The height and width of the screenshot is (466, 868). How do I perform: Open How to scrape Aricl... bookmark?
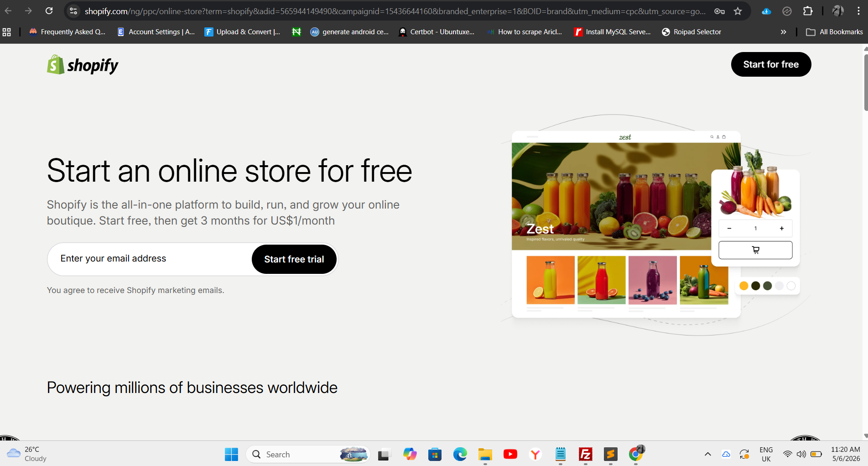tap(525, 32)
